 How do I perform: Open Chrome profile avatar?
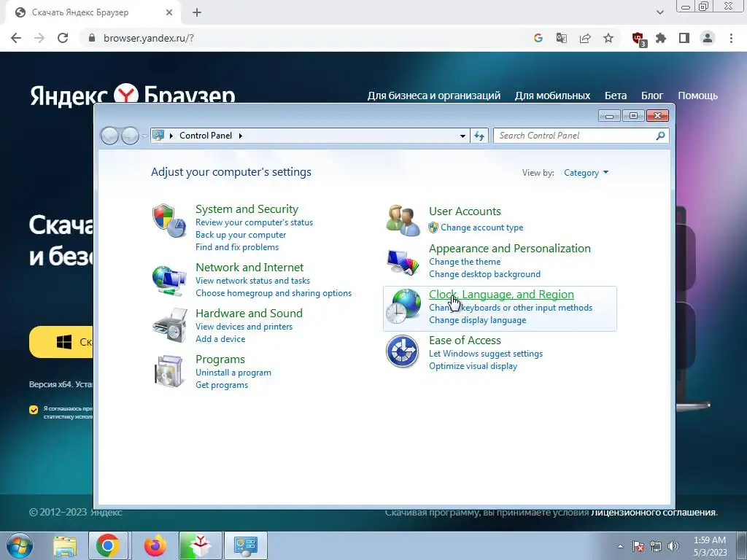(x=708, y=38)
